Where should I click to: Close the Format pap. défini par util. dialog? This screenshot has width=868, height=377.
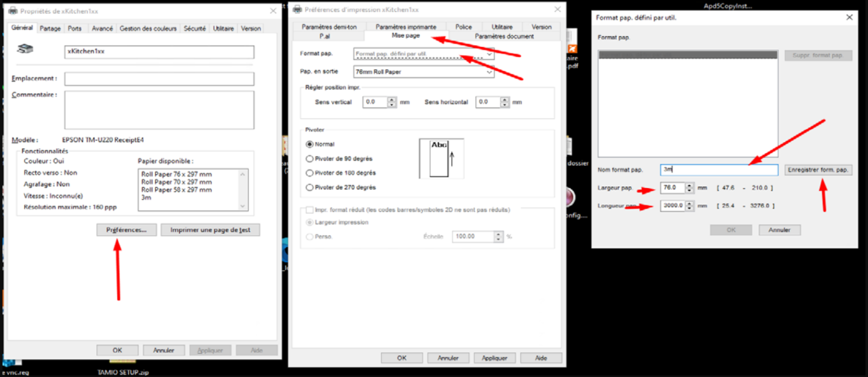coord(849,18)
